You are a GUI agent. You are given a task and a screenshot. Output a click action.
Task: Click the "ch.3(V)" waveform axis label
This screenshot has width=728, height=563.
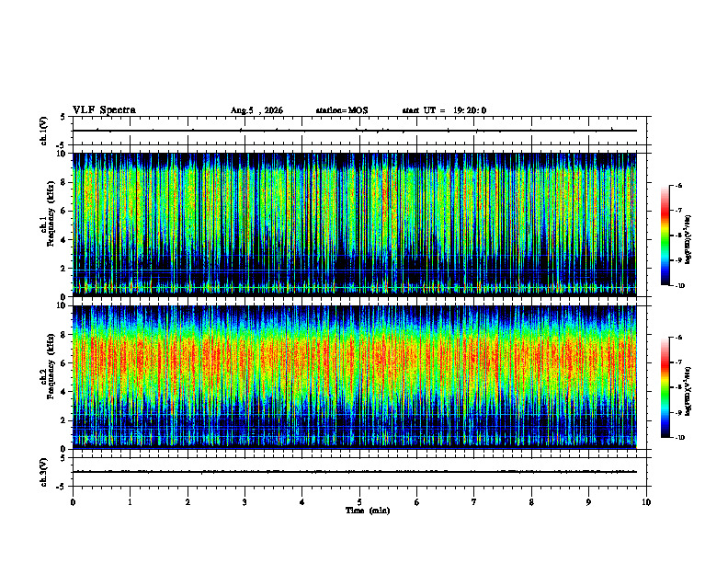[44, 472]
